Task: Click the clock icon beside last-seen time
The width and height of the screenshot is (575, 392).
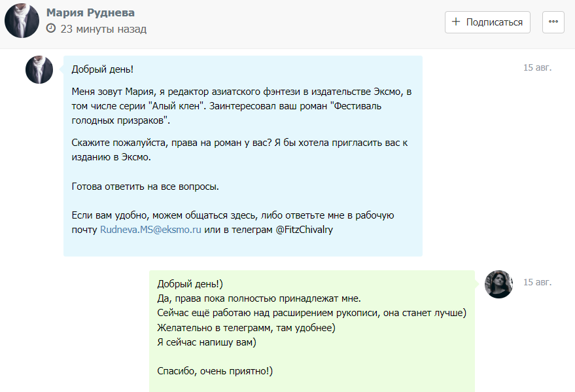Action: point(52,29)
